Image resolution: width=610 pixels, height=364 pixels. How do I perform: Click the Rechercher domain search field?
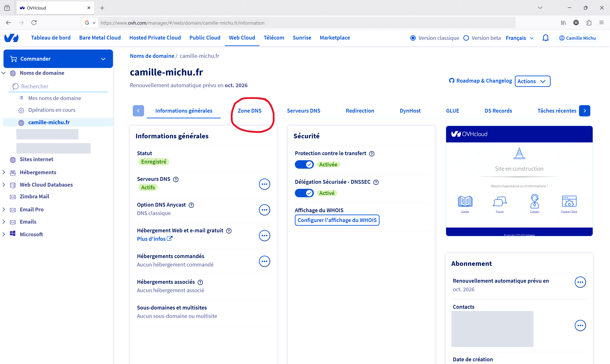[x=59, y=86]
